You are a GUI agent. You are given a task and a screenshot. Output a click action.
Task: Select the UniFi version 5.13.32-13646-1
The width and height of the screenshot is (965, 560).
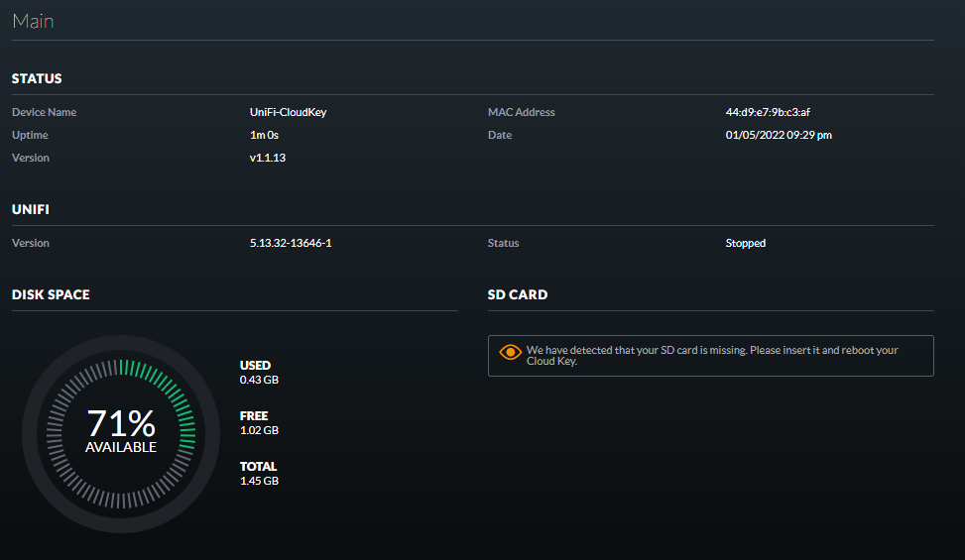[291, 243]
